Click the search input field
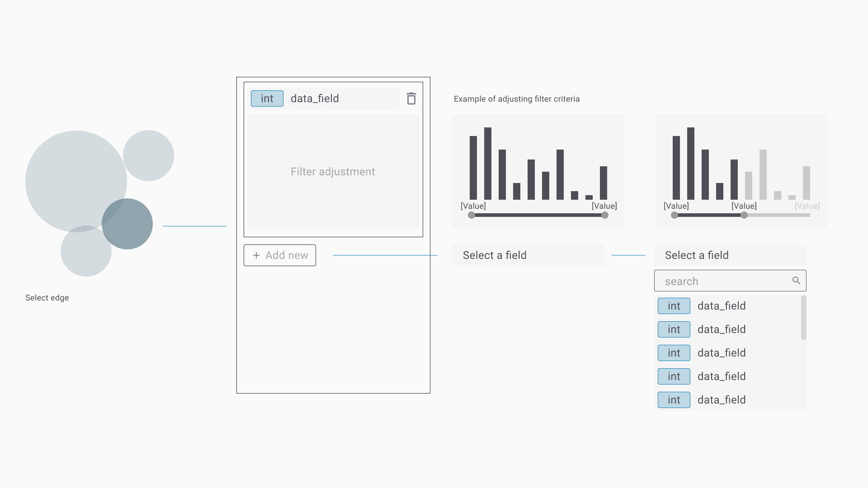Viewport: 868px width, 488px height. (730, 281)
